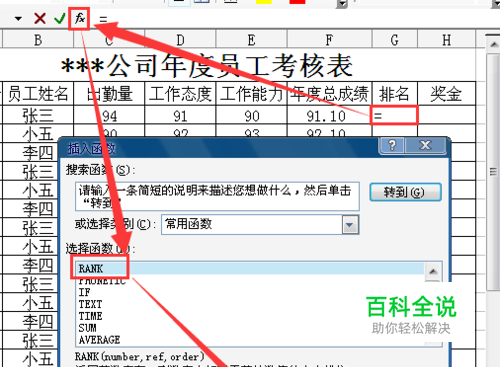Image resolution: width=500 pixels, height=367 pixels.
Task: Click the 员工姓名 header cell
Action: [38, 94]
